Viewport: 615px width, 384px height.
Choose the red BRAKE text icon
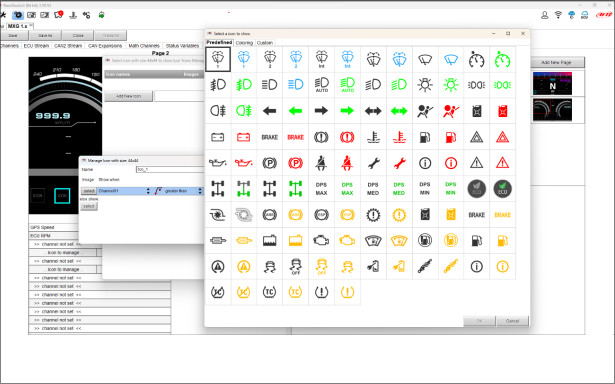pyautogui.click(x=295, y=137)
